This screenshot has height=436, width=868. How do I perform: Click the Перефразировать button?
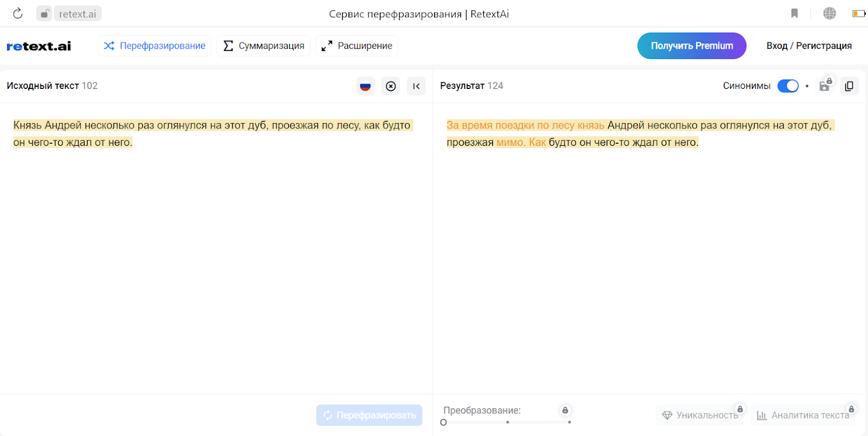click(x=369, y=415)
